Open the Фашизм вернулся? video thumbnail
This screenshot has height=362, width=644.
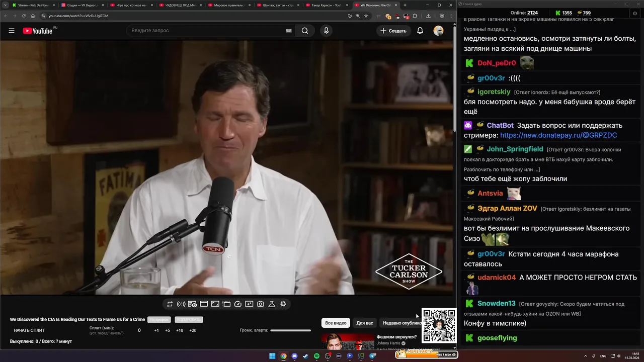[x=348, y=341]
